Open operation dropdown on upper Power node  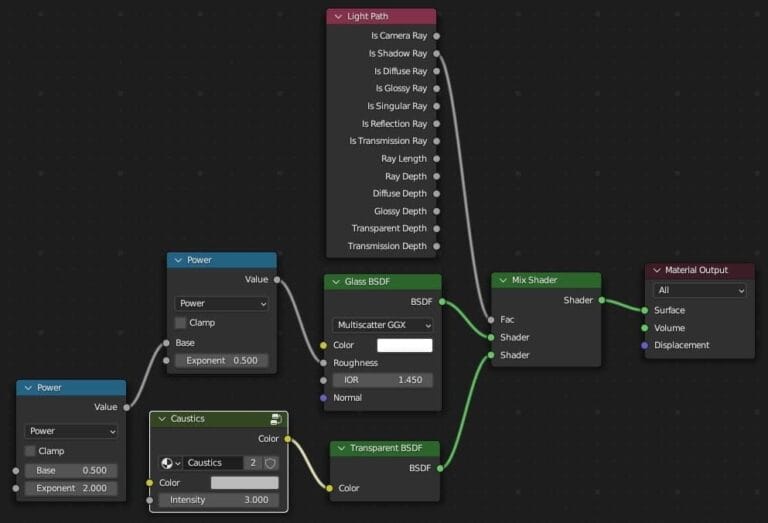221,304
